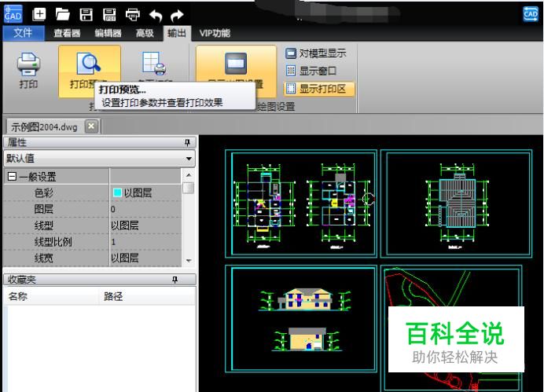Enable 对模型显示 option
544x392 pixels.
pyautogui.click(x=316, y=53)
